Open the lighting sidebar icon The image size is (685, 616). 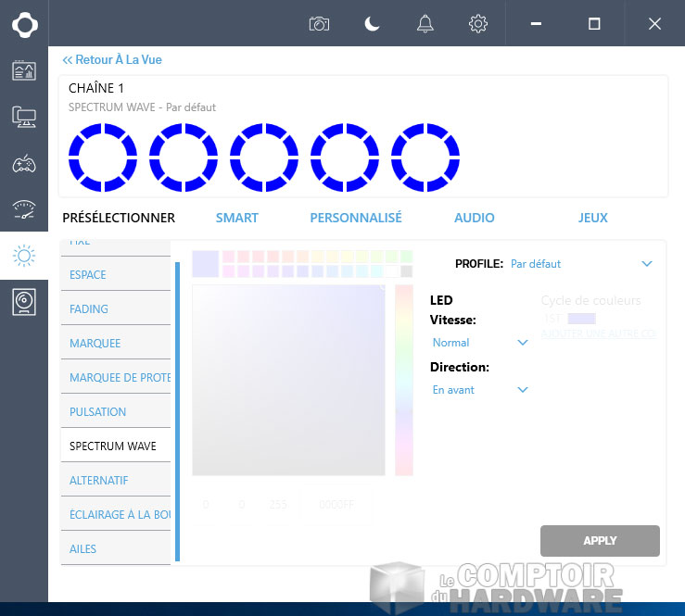click(x=24, y=256)
